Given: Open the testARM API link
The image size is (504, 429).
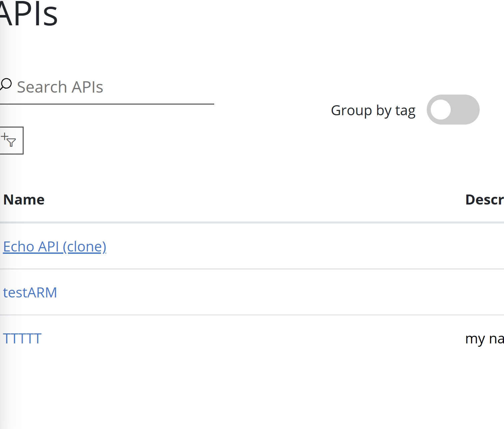Looking at the screenshot, I should pyautogui.click(x=30, y=292).
